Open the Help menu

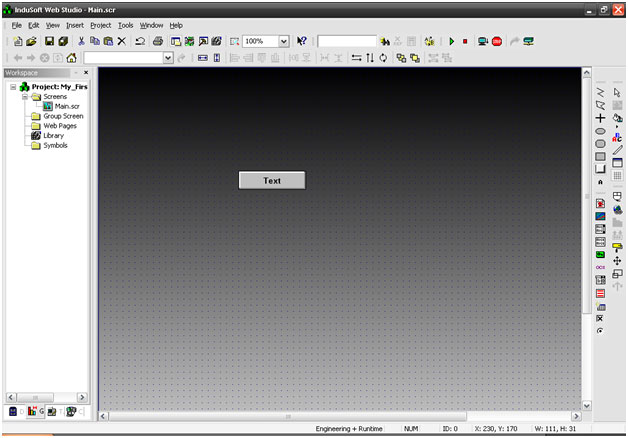176,25
